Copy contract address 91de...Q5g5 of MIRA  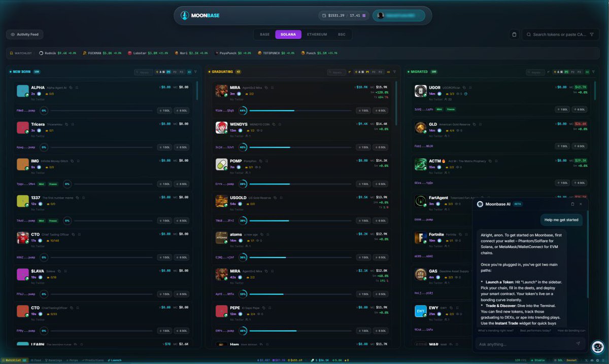pos(225,110)
